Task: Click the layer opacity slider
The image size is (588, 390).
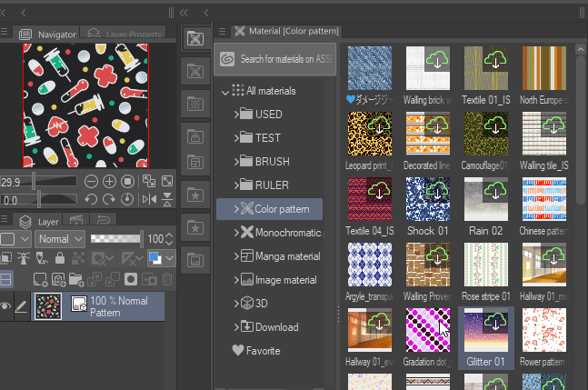Action: pos(116,239)
